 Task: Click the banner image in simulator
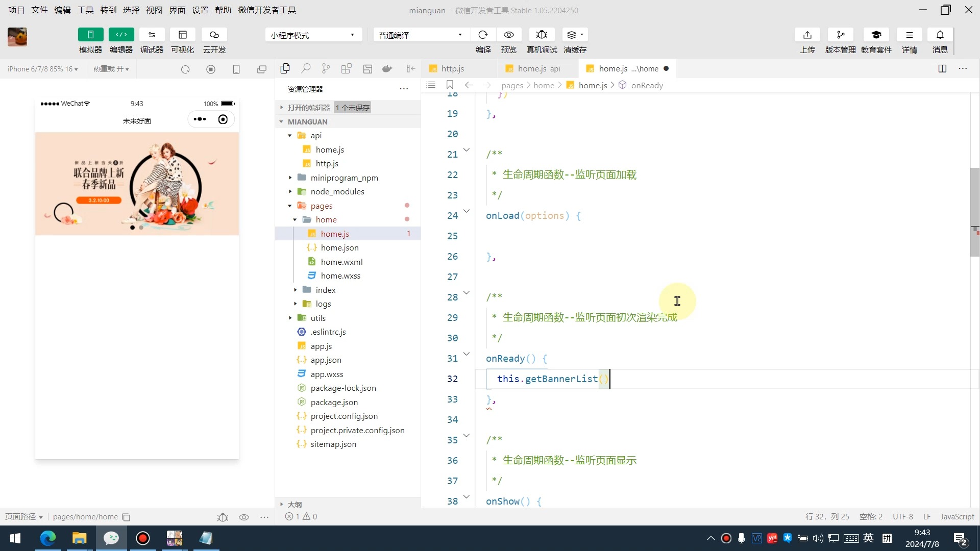pos(137,184)
